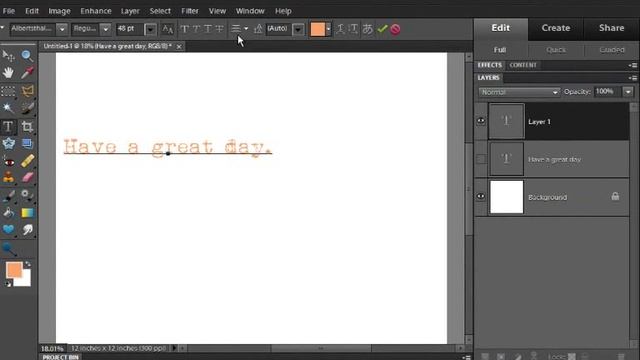640x360 pixels.
Task: Select the Red Eye Removal tool
Action: pos(8,161)
